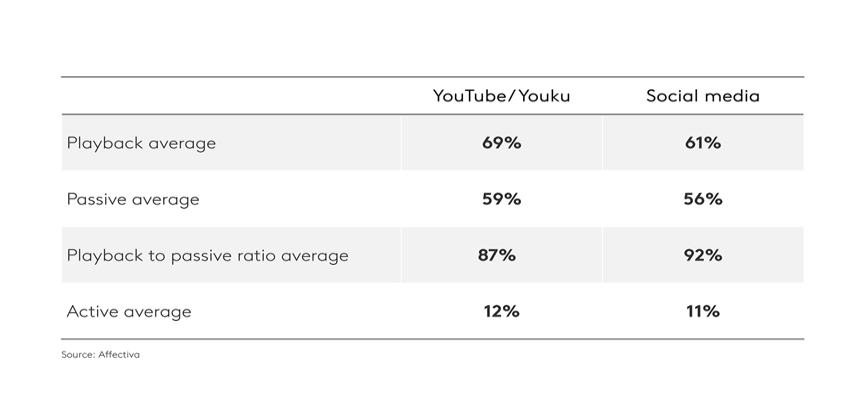863x393 pixels.
Task: Click the 11% active average value
Action: 703,312
